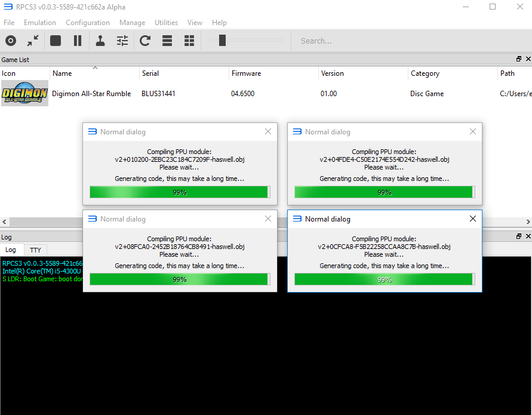Switch to the TTY tab
532x415 pixels.
point(35,250)
